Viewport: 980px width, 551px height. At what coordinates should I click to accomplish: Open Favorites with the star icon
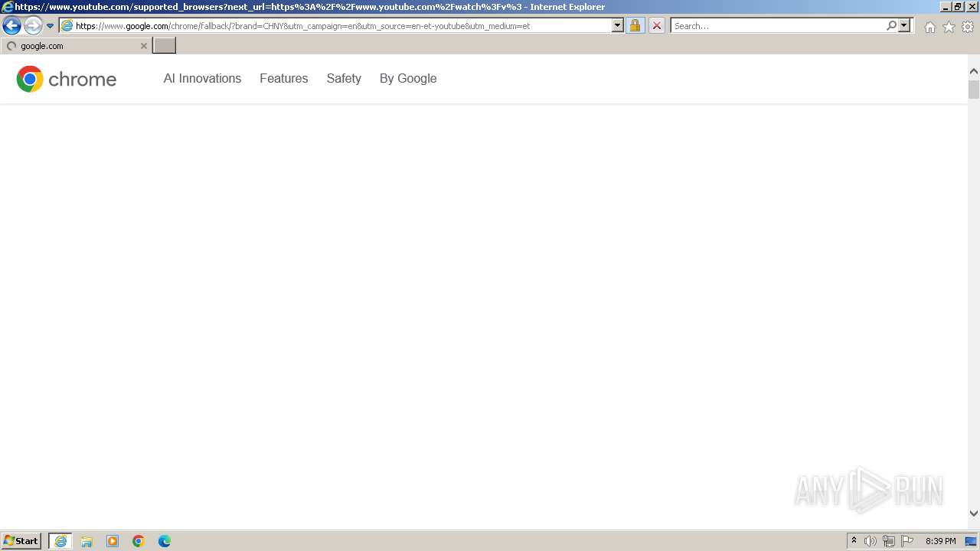pos(949,27)
